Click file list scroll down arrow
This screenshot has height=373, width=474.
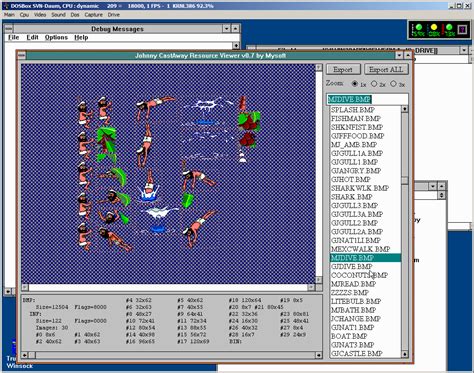[405, 354]
